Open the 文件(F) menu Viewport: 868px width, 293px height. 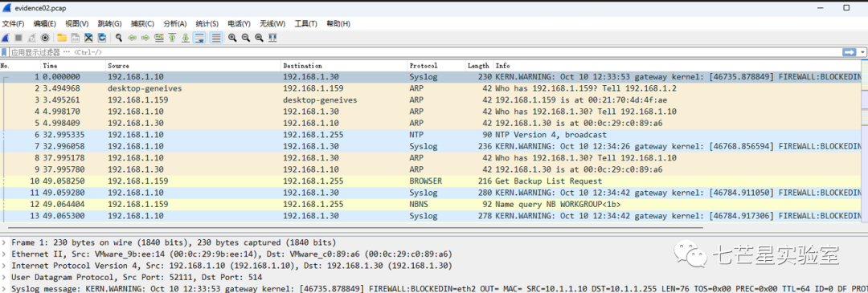point(14,24)
